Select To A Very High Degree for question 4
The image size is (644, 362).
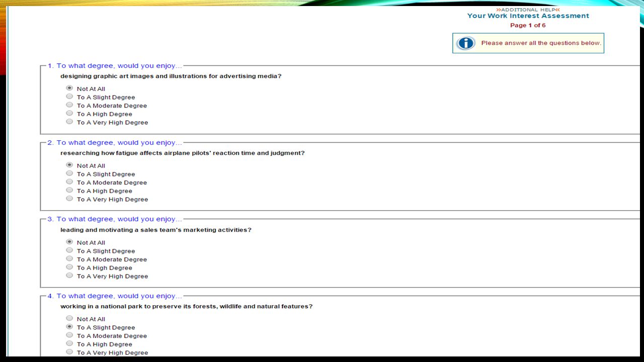(69, 352)
